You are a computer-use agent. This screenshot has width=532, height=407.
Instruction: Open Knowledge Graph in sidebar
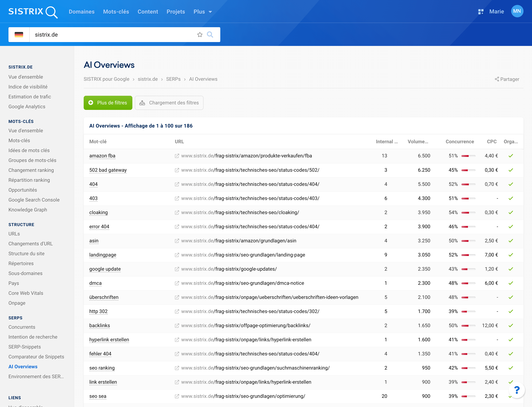[x=28, y=210]
